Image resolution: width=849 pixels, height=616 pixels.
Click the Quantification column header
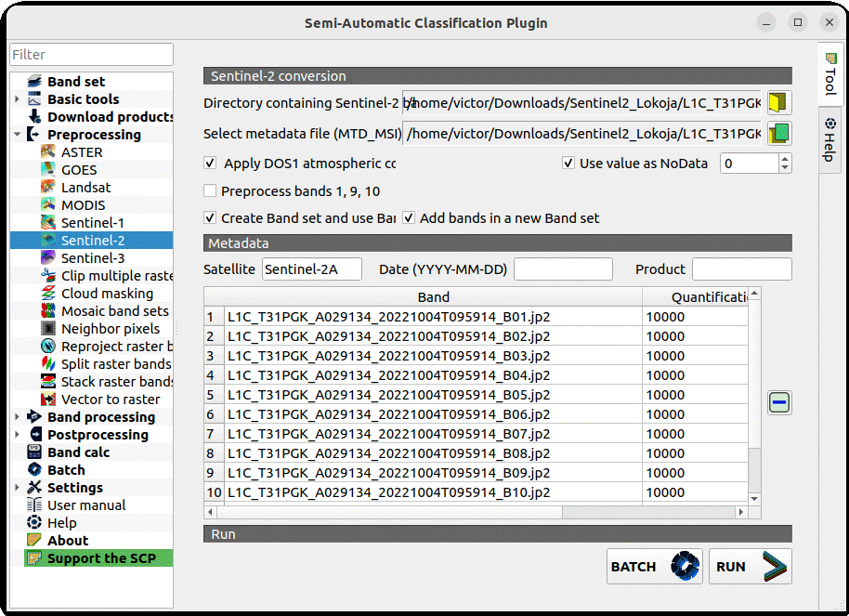point(695,297)
